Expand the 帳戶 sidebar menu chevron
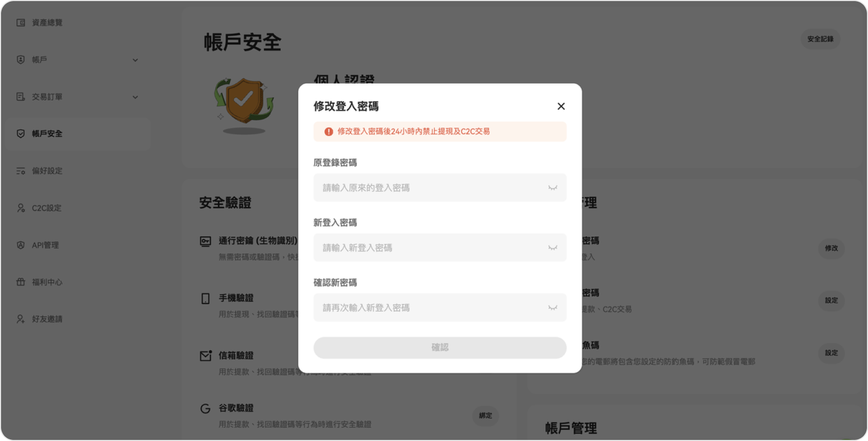The width and height of the screenshot is (868, 441). pos(135,60)
